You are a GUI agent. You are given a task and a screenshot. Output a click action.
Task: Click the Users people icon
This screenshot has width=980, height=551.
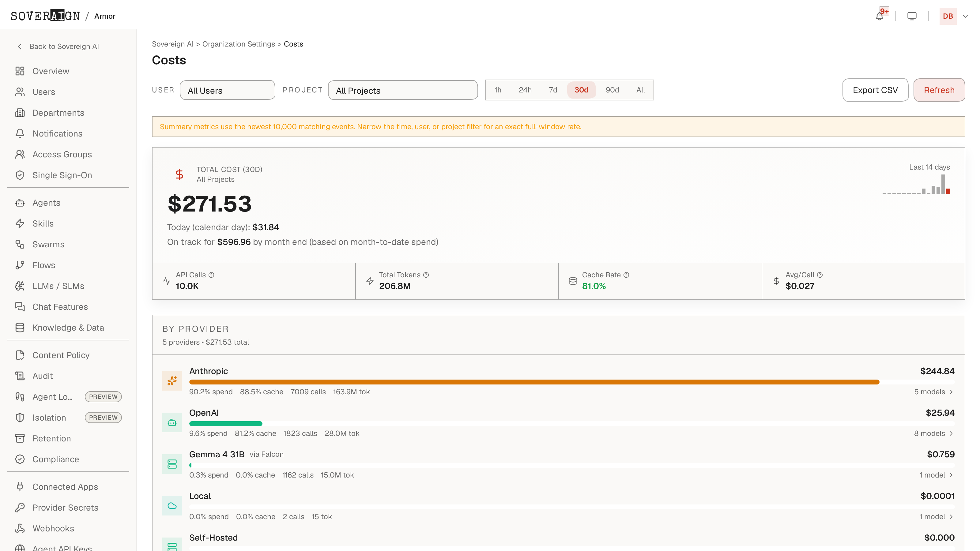pos(20,92)
